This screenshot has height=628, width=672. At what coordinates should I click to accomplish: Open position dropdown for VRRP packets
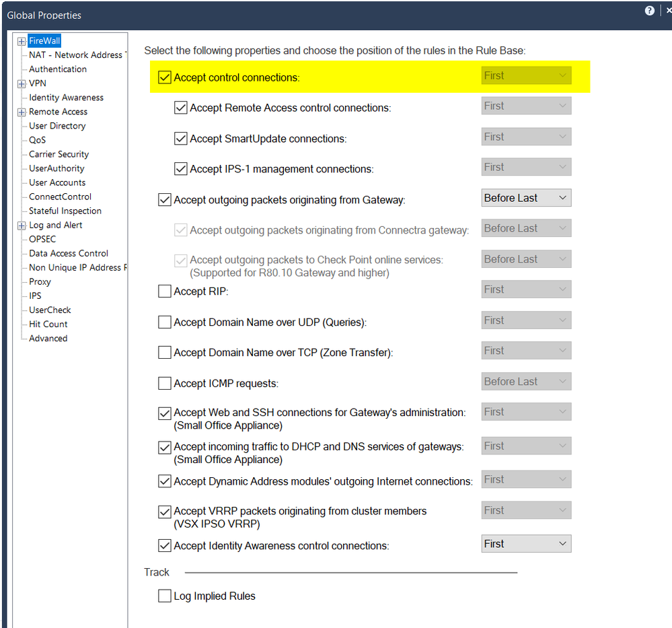pos(526,510)
